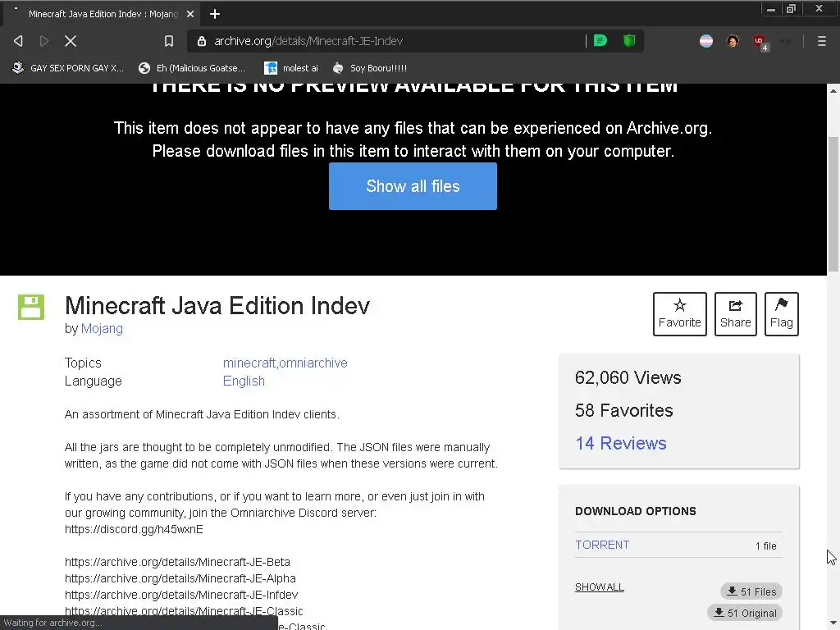Click the 62,060 Views text

click(x=628, y=377)
